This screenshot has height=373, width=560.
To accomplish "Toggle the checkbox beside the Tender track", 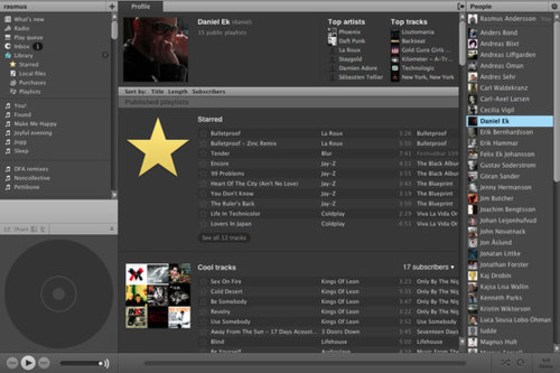I will 203,154.
